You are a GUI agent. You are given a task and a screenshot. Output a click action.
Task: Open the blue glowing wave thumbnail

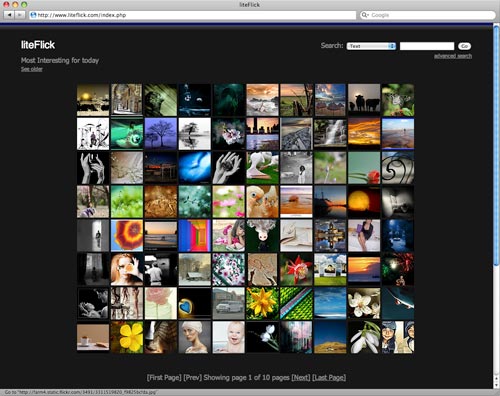[x=195, y=168]
